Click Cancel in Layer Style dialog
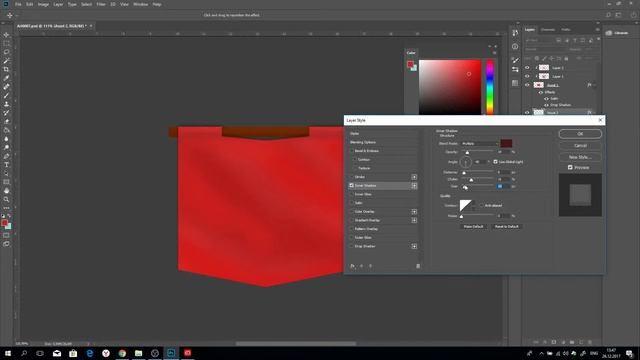This screenshot has width=640, height=360. 580,146
